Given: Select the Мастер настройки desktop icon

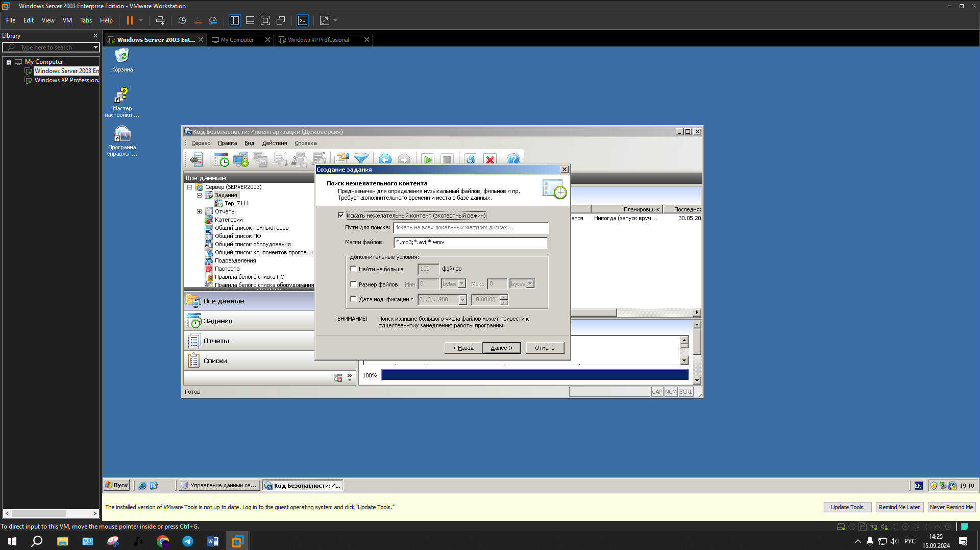Looking at the screenshot, I should (122, 102).
